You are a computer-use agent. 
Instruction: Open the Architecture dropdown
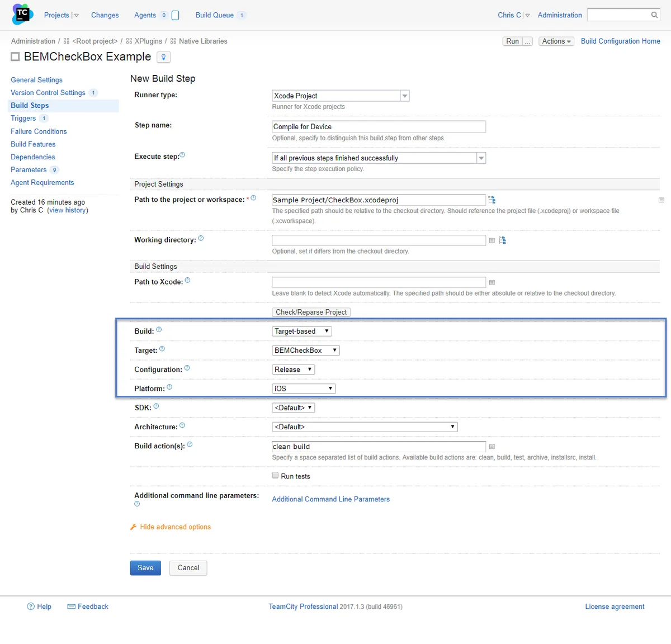[365, 427]
